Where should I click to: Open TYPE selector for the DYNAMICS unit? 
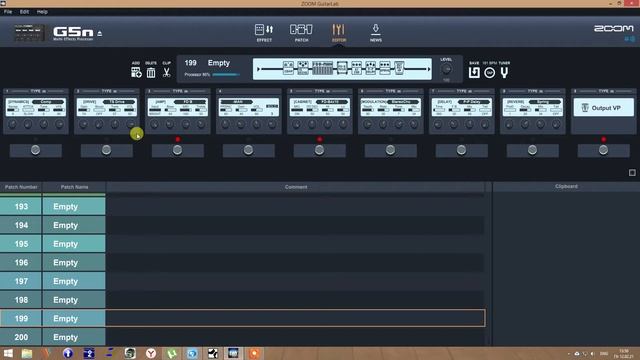tap(38, 91)
